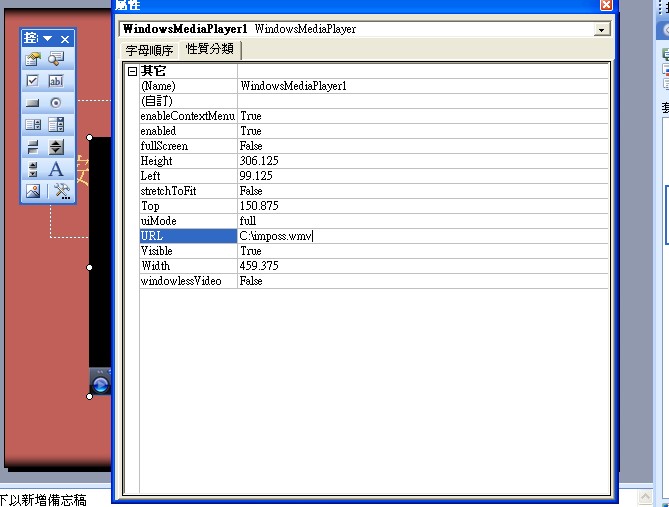669x507 pixels.
Task: Select the Combo Box control tool
Action: tap(56, 125)
